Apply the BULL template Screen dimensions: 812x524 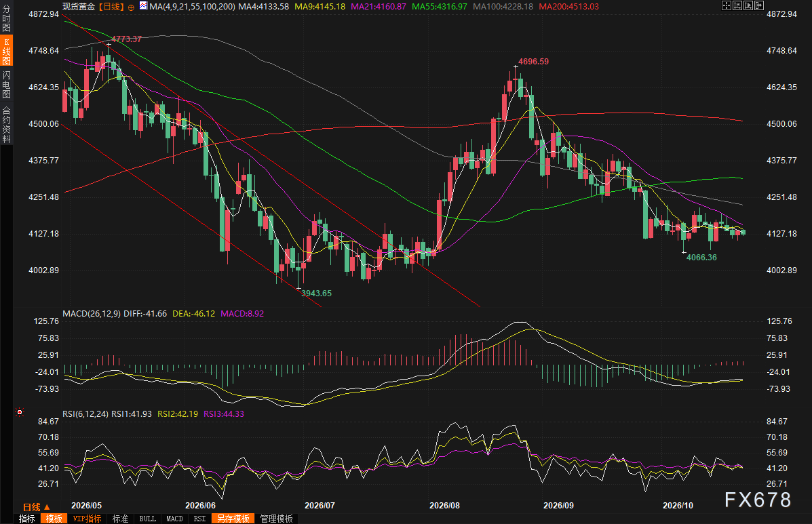pos(148,519)
